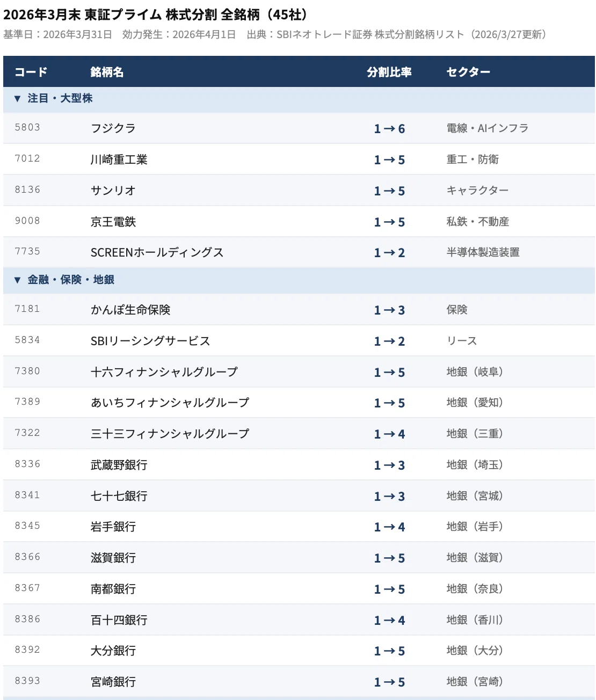Select stock code 9008
Viewport: 596px width, 700px height.
click(x=27, y=221)
